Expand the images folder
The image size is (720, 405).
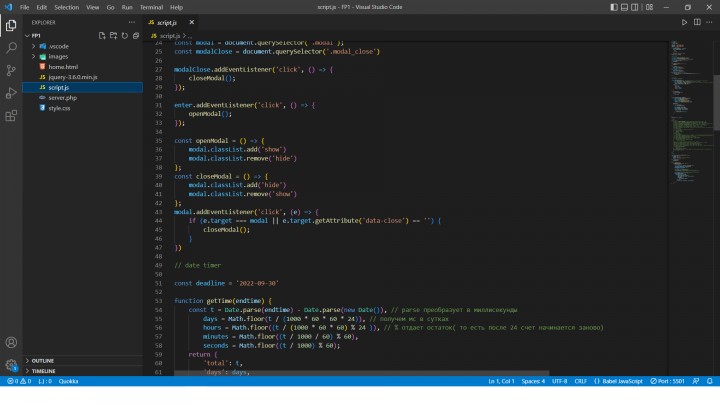point(34,56)
